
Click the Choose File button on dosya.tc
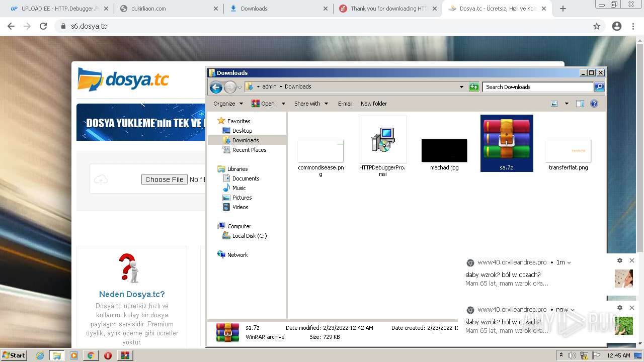click(x=164, y=179)
